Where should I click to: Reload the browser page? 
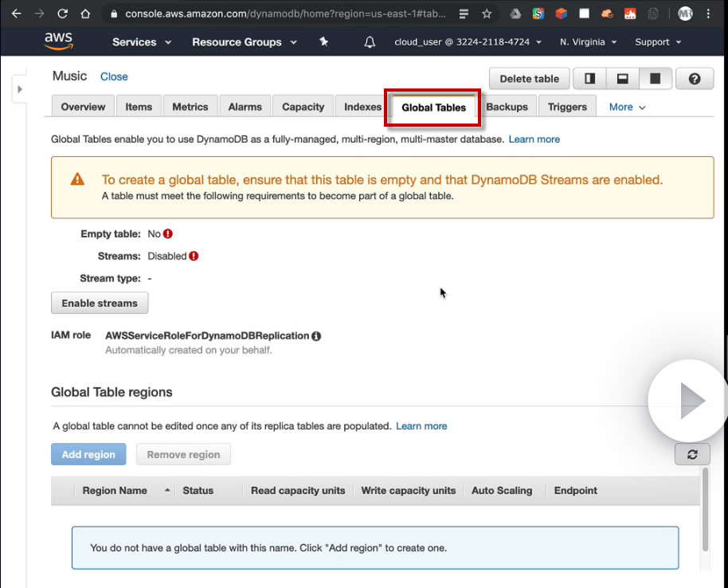tap(62, 14)
